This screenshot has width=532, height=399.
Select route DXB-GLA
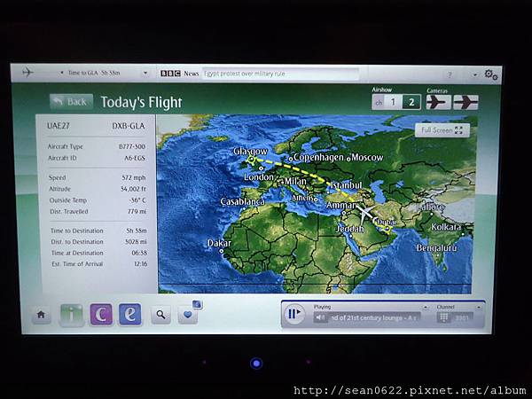(x=129, y=126)
